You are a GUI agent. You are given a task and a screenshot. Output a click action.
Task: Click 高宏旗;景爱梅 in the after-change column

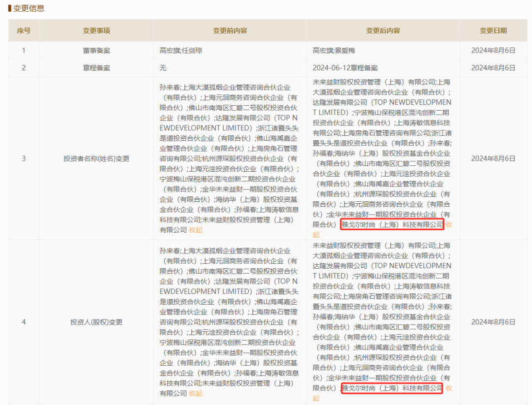(333, 50)
